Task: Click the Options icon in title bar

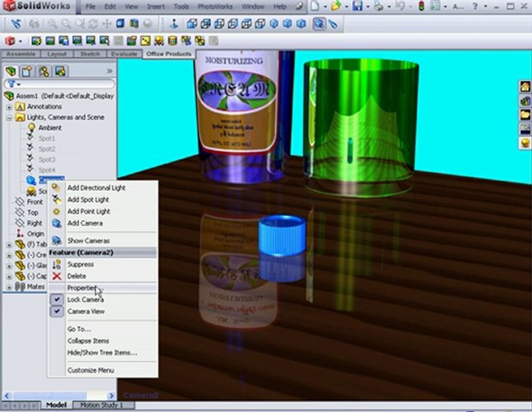Action: coord(435,6)
